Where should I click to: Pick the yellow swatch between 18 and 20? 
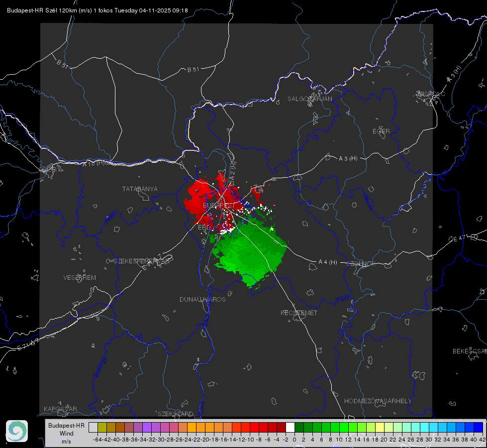tap(380, 427)
